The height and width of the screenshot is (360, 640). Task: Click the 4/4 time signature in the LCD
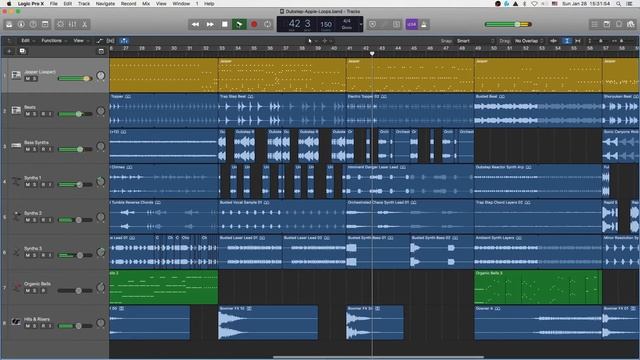[347, 20]
